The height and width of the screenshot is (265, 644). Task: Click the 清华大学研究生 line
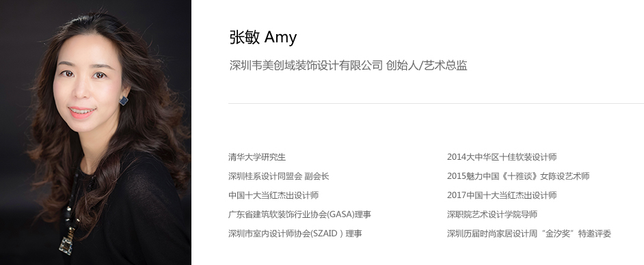257,156
